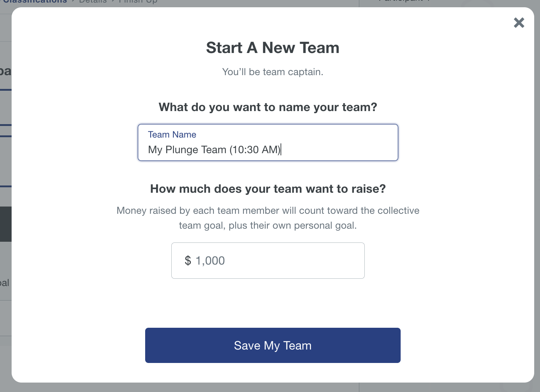Place cursor in "My Plunge Team (10:30 AM)" text
Viewport: 540px width, 392px height.
[x=214, y=150]
